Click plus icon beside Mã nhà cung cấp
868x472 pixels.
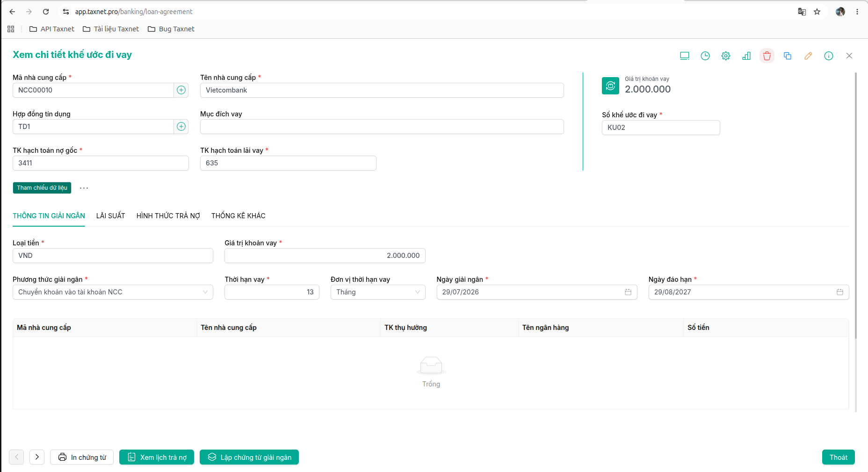[x=181, y=90]
